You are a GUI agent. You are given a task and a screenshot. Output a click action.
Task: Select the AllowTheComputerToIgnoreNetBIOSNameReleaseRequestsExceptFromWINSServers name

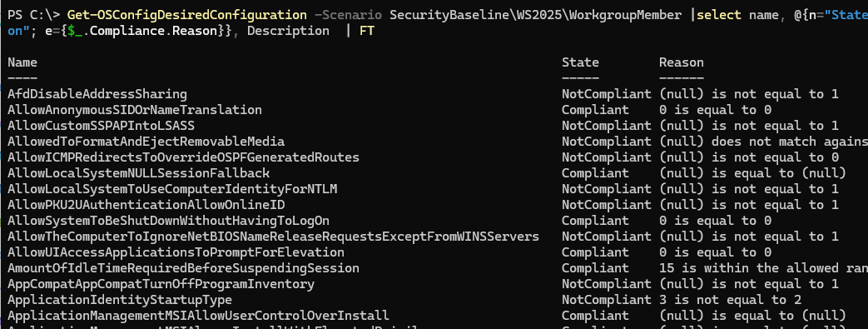click(x=274, y=237)
